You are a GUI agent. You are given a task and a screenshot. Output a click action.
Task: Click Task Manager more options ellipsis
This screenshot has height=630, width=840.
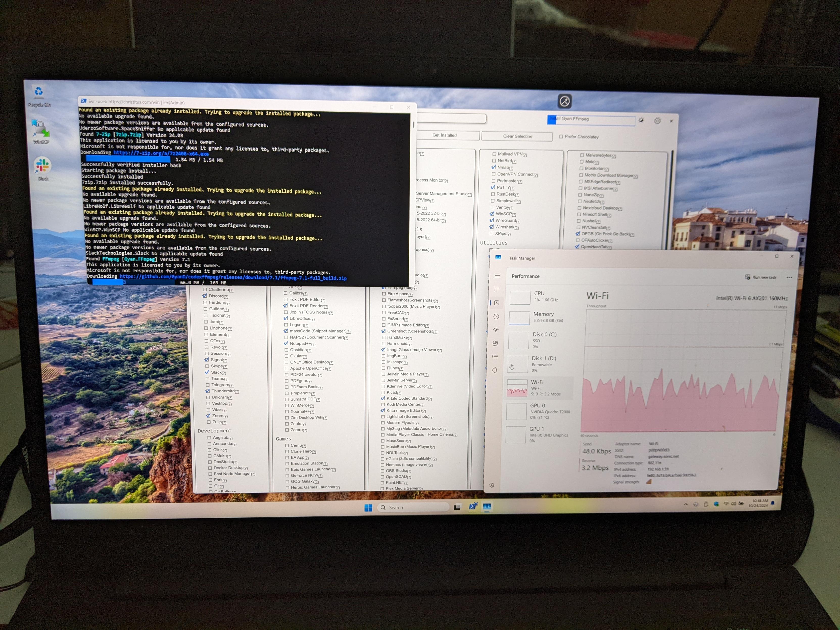point(789,278)
